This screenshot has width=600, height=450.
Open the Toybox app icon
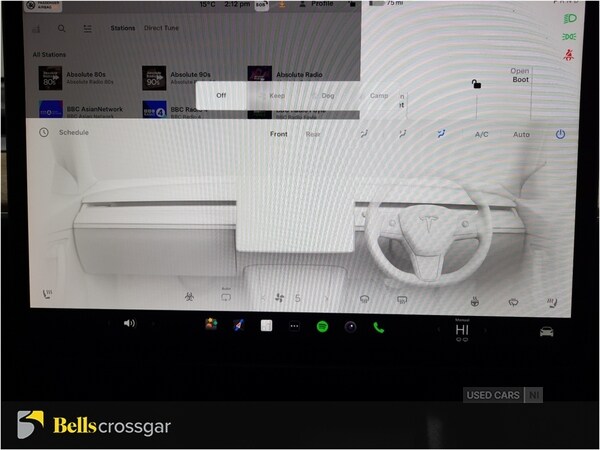pyautogui.click(x=211, y=324)
